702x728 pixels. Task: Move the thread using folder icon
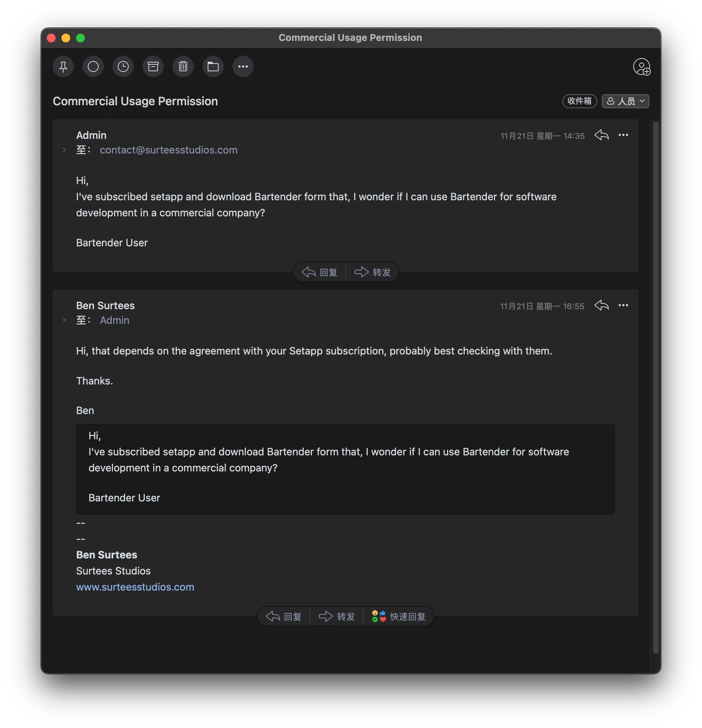click(x=213, y=67)
